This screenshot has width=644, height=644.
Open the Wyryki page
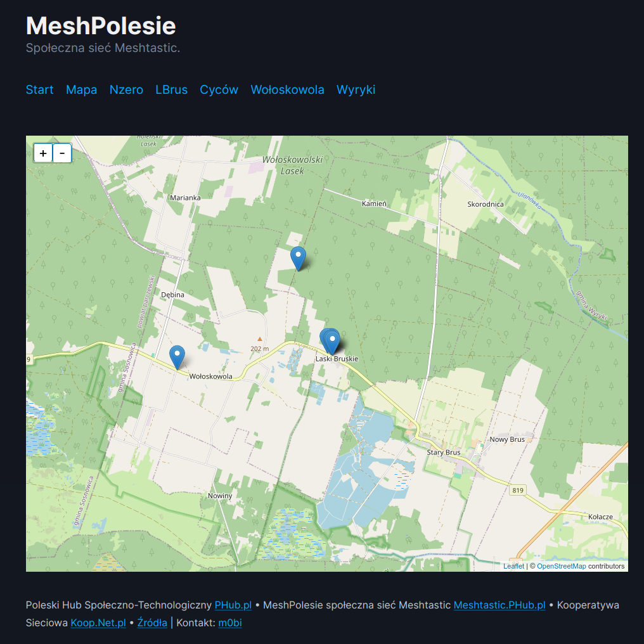point(356,89)
